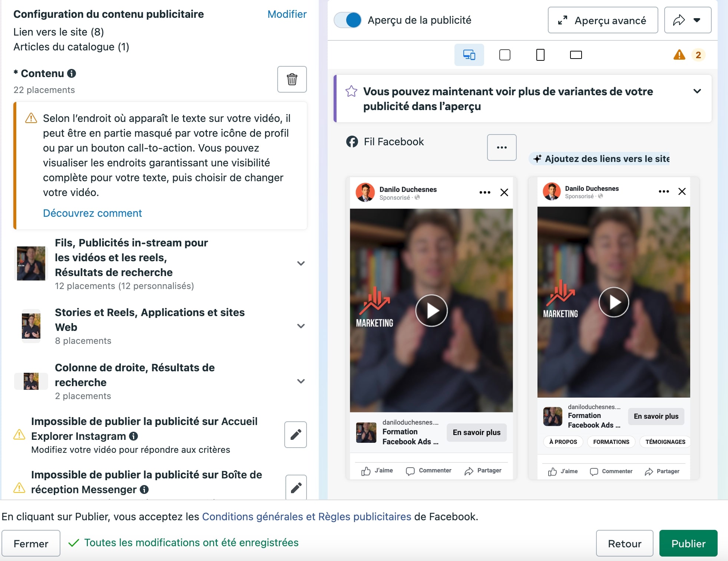This screenshot has width=728, height=561.
Task: Click the Facebook logo beside Fil Facebook
Action: coord(352,142)
